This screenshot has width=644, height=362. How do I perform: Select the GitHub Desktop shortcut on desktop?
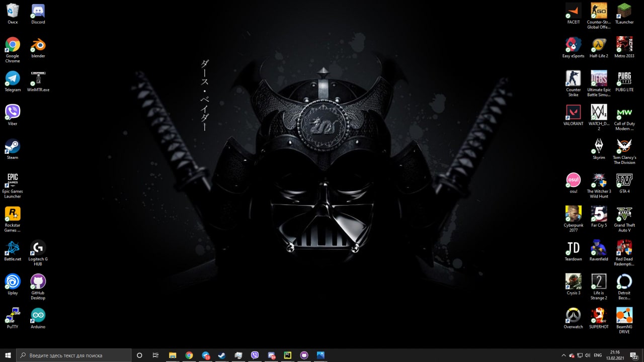coord(38,287)
